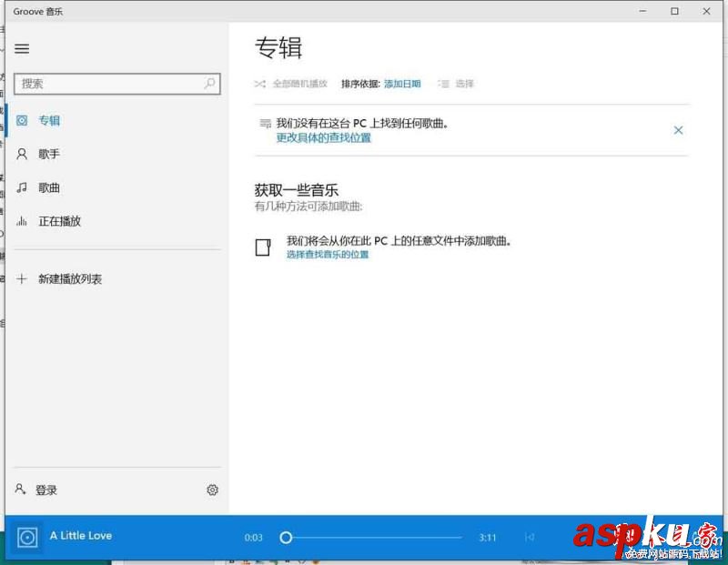Screen dimensions: 728x565
Task: Sign in via the 登录 account item
Action: click(x=40, y=489)
